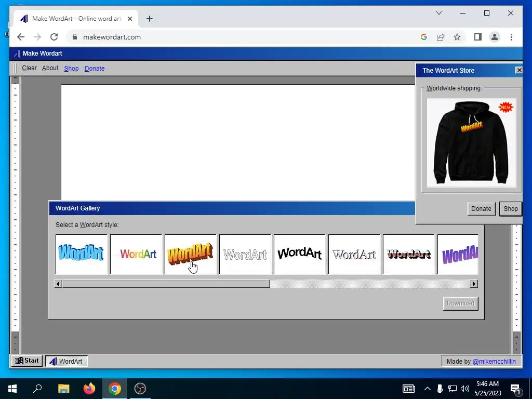This screenshot has height=399, width=532.
Task: Click the WordArt taskbar item
Action: click(x=66, y=361)
